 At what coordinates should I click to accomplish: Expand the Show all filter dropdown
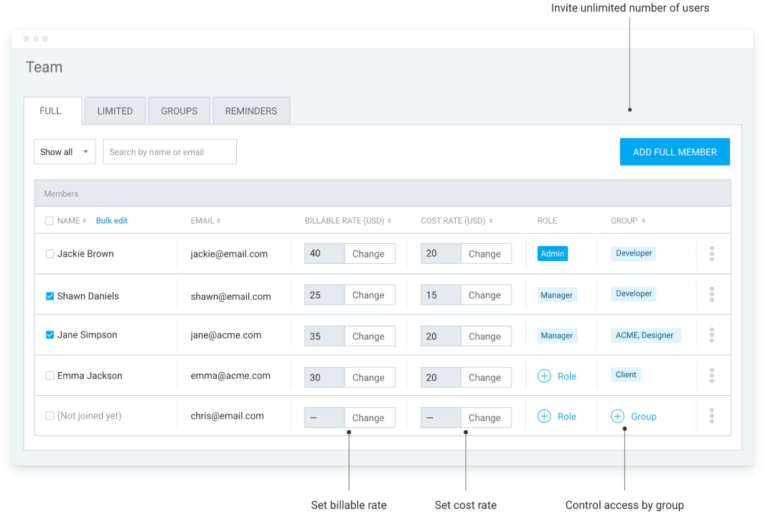pos(64,152)
